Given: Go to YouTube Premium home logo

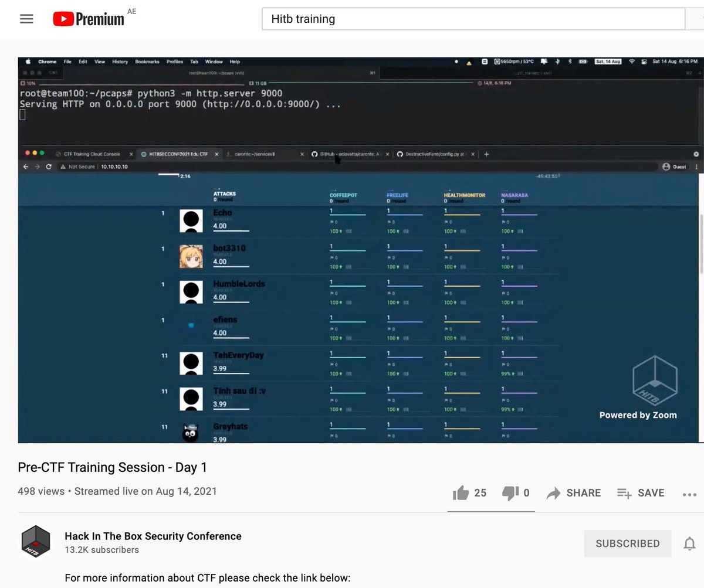Looking at the screenshot, I should [x=89, y=19].
